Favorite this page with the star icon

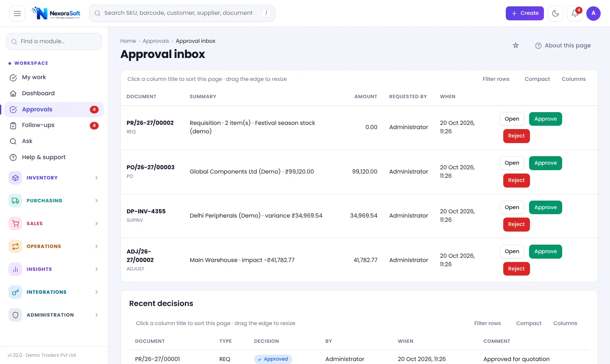516,45
